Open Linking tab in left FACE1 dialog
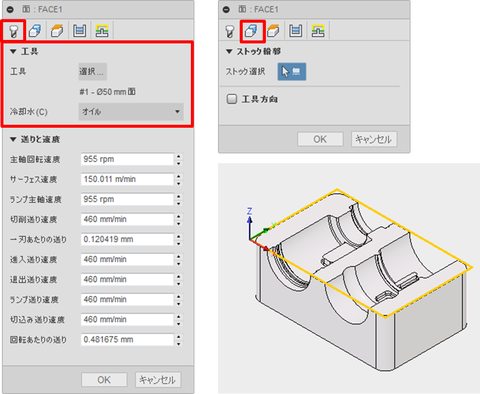This screenshot has width=480, height=394. (102, 31)
